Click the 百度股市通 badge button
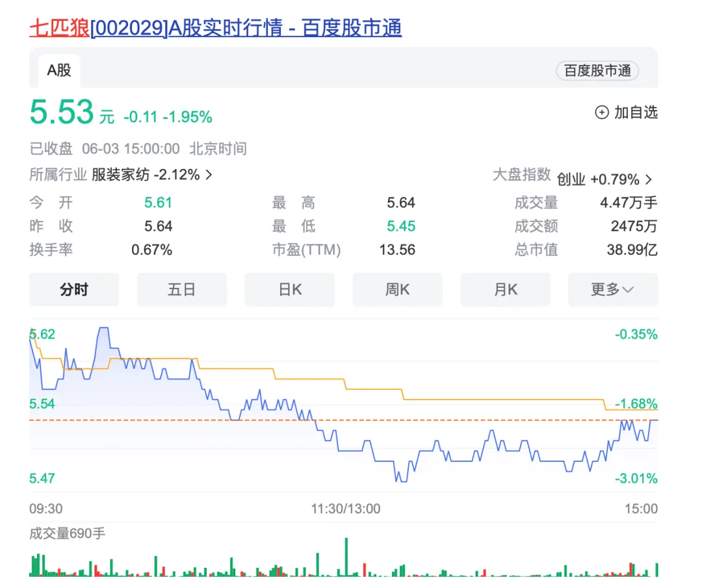Viewport: 702px width, 588px height. click(x=597, y=71)
